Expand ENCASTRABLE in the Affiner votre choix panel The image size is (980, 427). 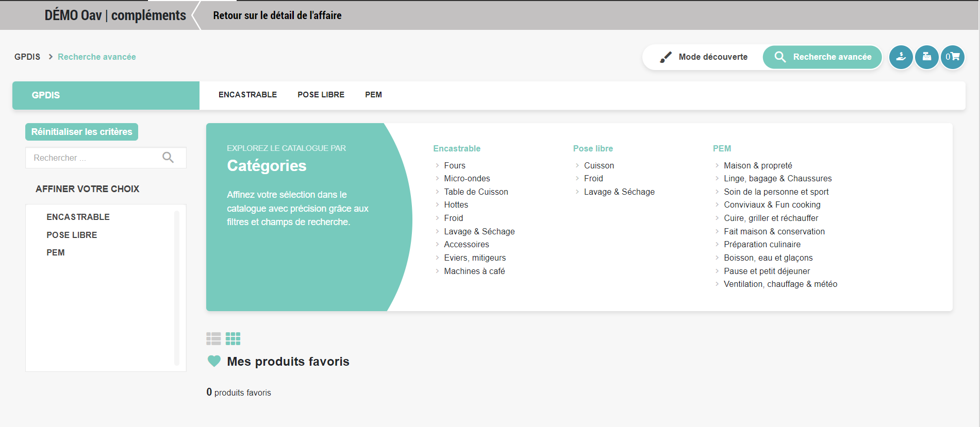pos(78,217)
